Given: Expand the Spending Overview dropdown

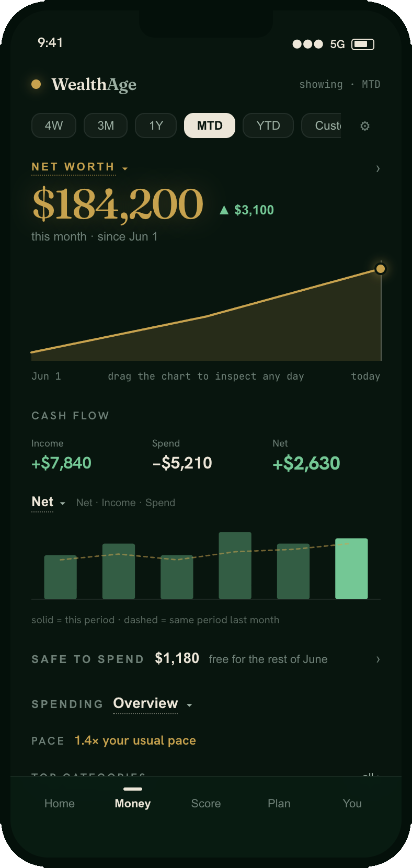Looking at the screenshot, I should (x=153, y=704).
